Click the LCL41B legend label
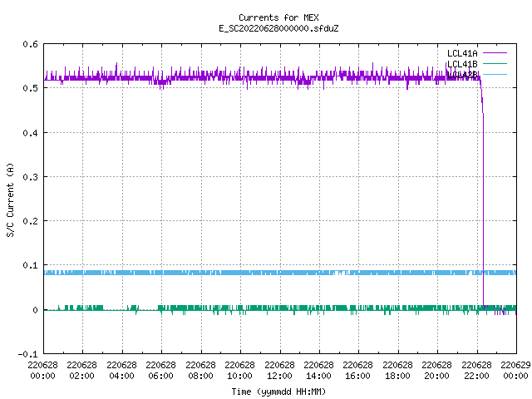This screenshot has height=399, width=532. (x=462, y=64)
